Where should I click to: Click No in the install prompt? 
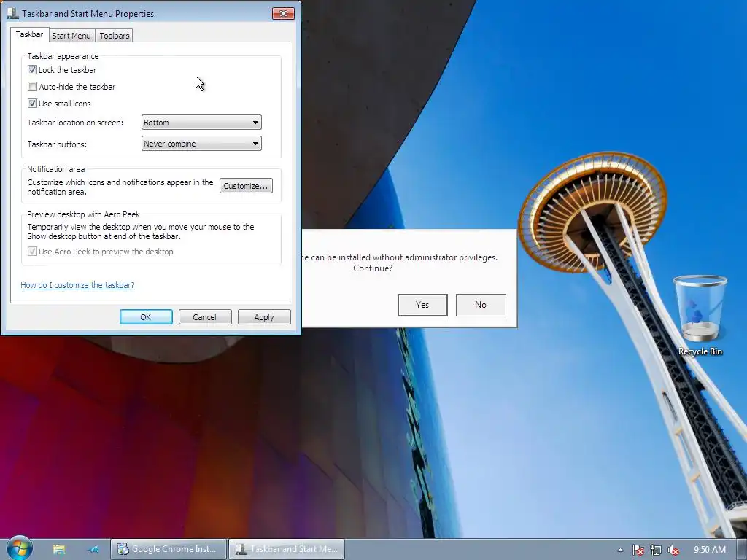pos(481,305)
